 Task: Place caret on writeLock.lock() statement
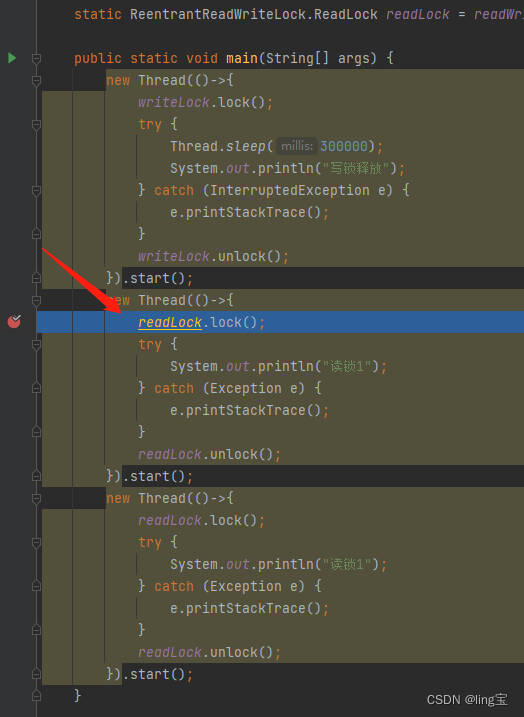click(x=205, y=102)
